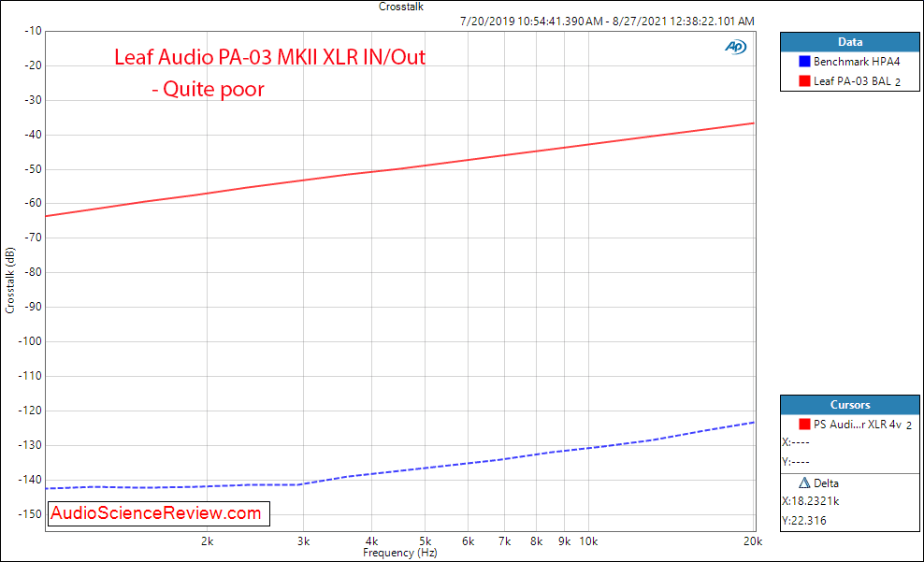Click the AP logo in the graph corner
The image size is (924, 562).
pos(735,47)
